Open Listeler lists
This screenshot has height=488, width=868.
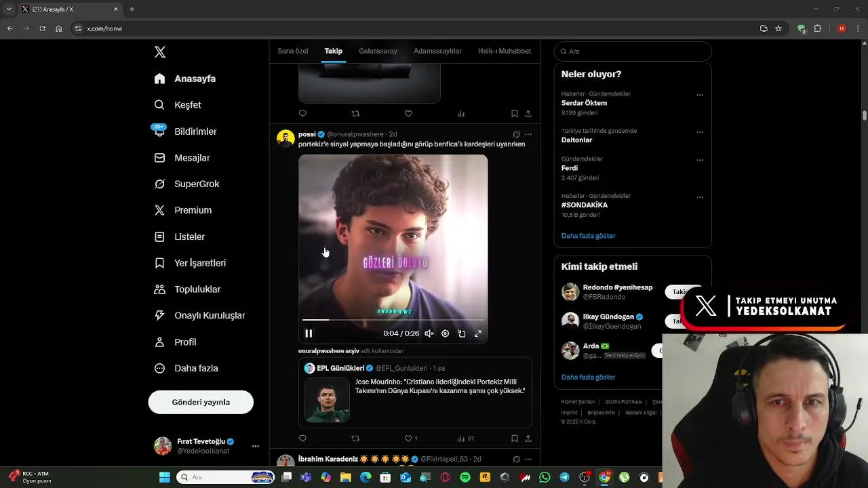(x=179, y=237)
